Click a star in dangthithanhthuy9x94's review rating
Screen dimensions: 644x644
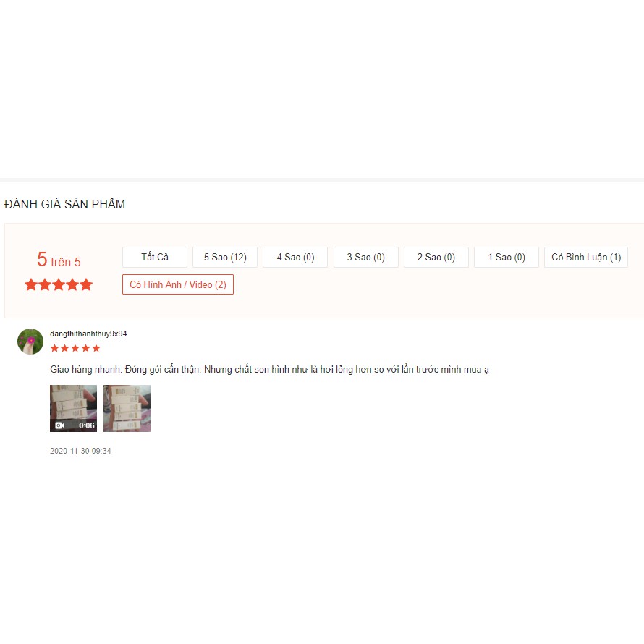(75, 348)
